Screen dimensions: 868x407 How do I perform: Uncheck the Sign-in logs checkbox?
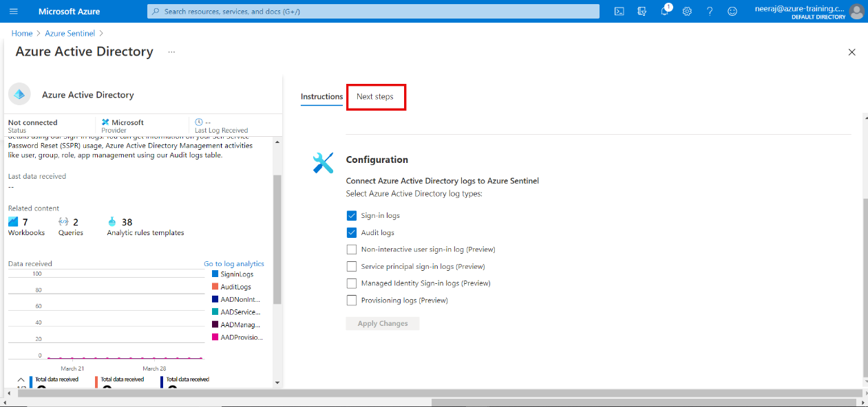pos(352,216)
